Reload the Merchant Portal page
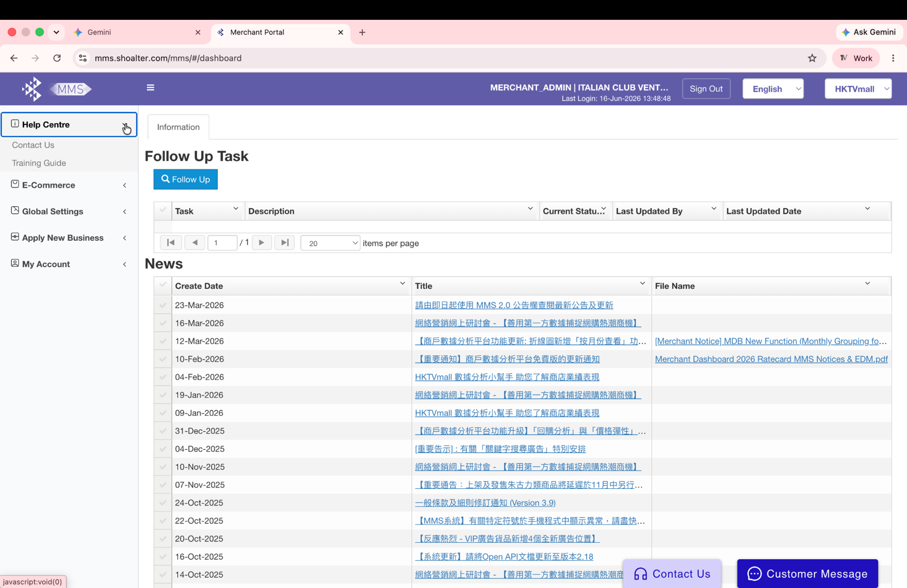This screenshot has height=588, width=907. coord(57,58)
